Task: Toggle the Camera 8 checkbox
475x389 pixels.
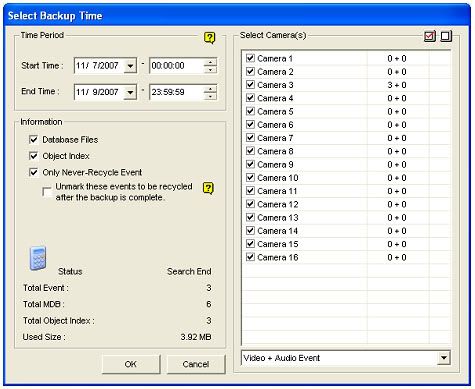Action: click(x=250, y=151)
